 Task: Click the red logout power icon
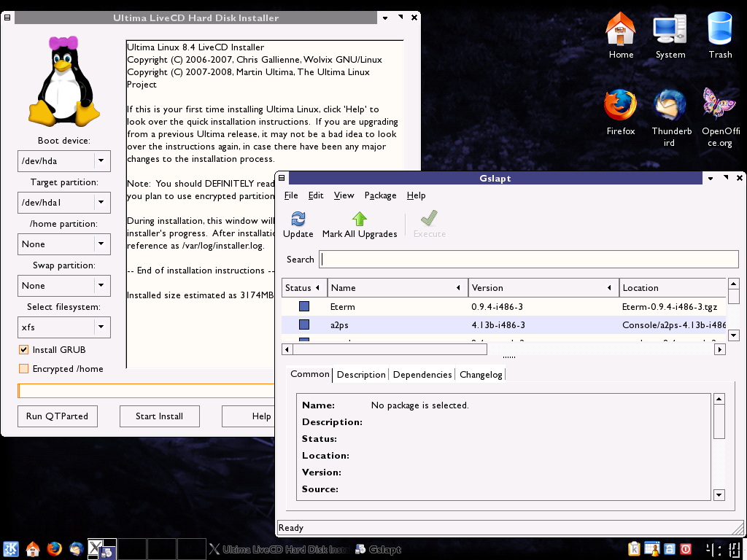click(x=686, y=550)
